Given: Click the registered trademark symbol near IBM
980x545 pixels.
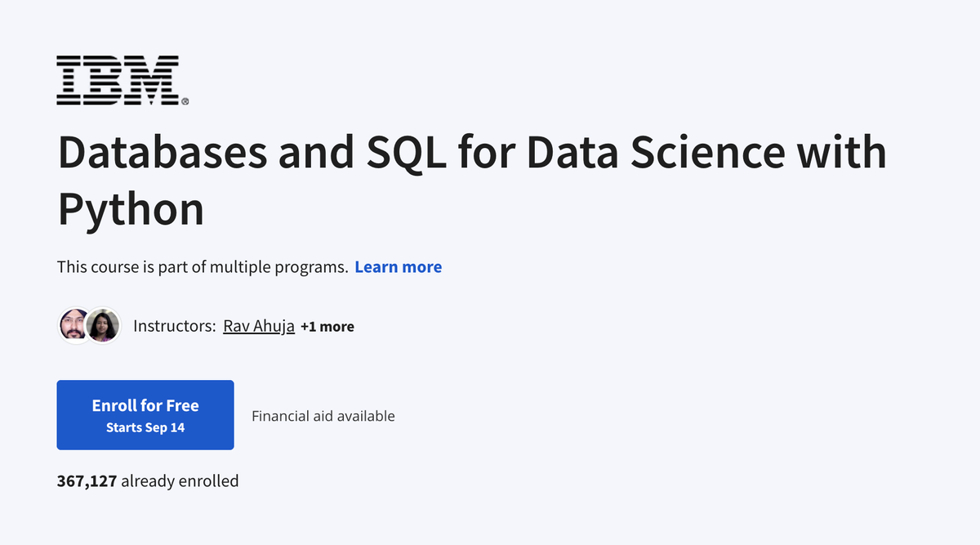Looking at the screenshot, I should 185,101.
